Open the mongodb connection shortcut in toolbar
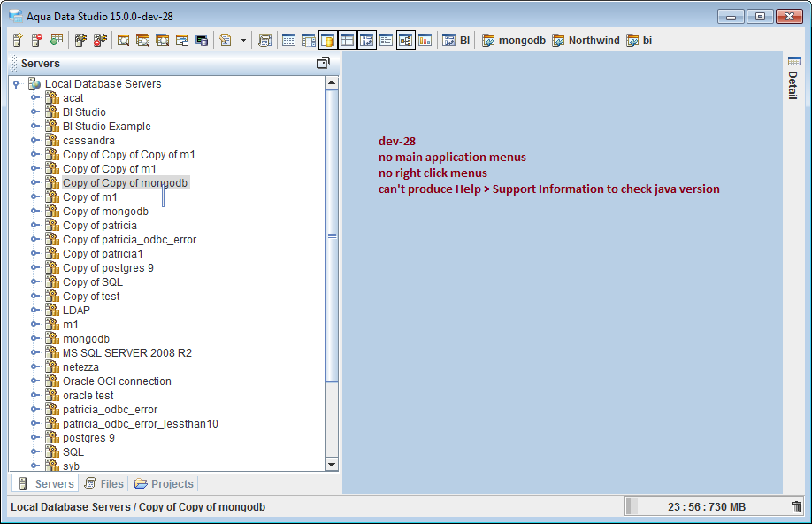 (x=514, y=40)
